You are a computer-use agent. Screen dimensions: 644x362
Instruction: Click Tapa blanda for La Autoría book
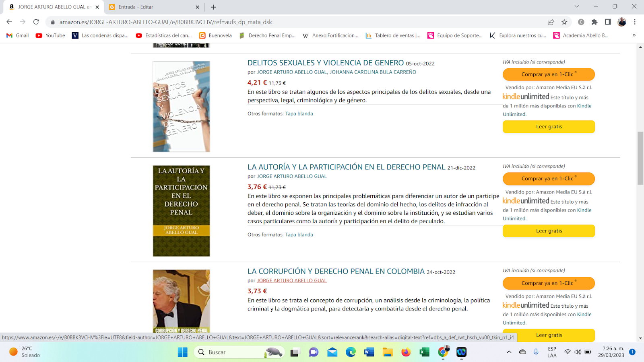pyautogui.click(x=299, y=234)
